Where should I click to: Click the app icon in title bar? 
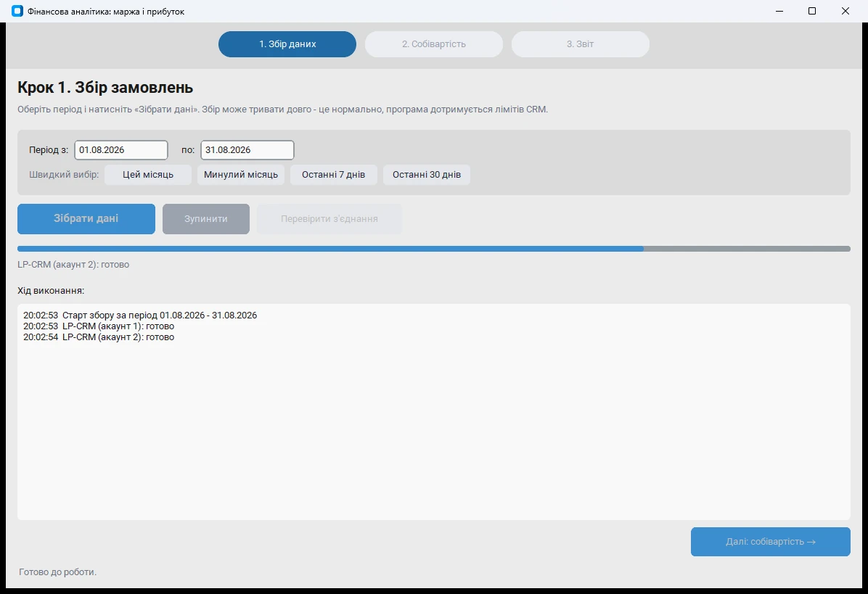pyautogui.click(x=17, y=11)
